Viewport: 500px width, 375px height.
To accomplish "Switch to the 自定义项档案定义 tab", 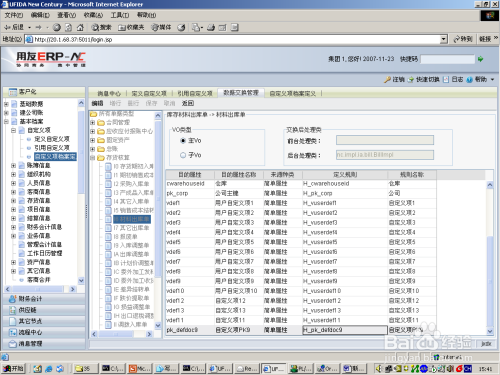I will [292, 93].
